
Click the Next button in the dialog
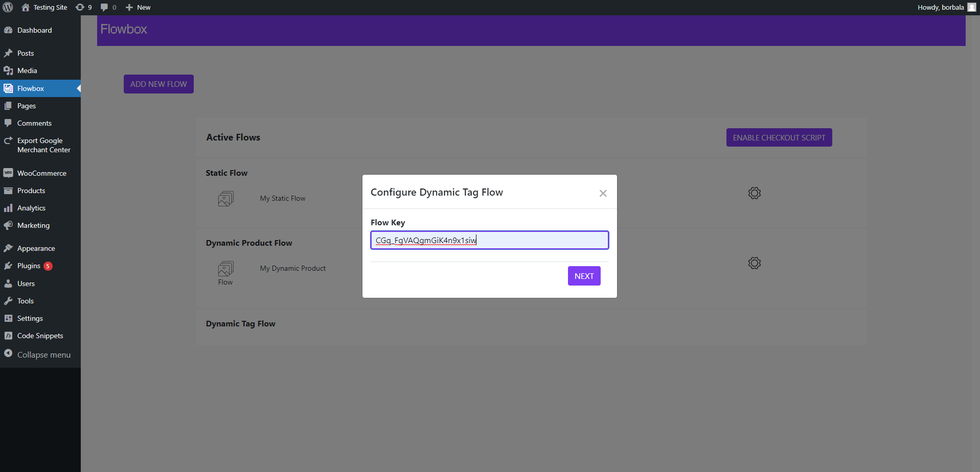point(584,276)
